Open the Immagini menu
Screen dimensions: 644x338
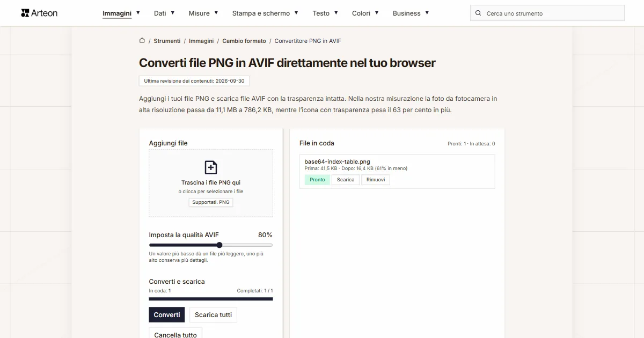[x=117, y=13]
